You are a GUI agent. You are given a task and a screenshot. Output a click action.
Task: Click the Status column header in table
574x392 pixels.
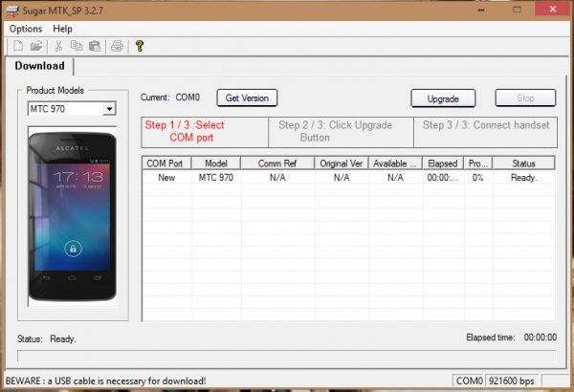coord(523,163)
